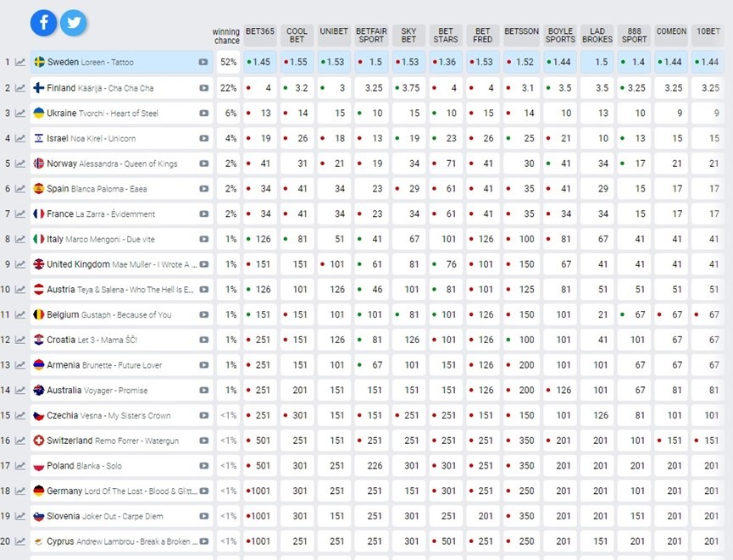Play video for Ukraine Tvorchi - Heart of Steel
Screen dimensions: 733x560
(203, 114)
